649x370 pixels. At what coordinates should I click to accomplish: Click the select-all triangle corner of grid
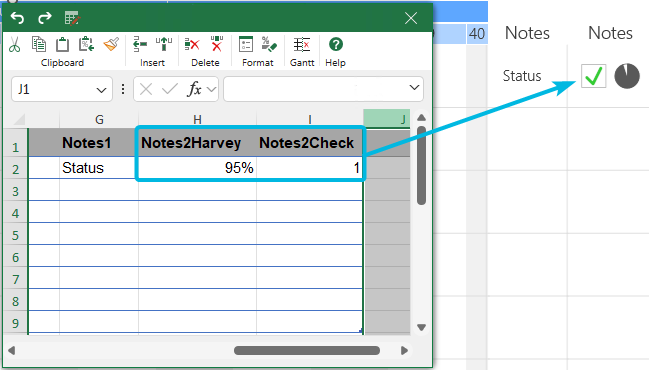point(19,120)
